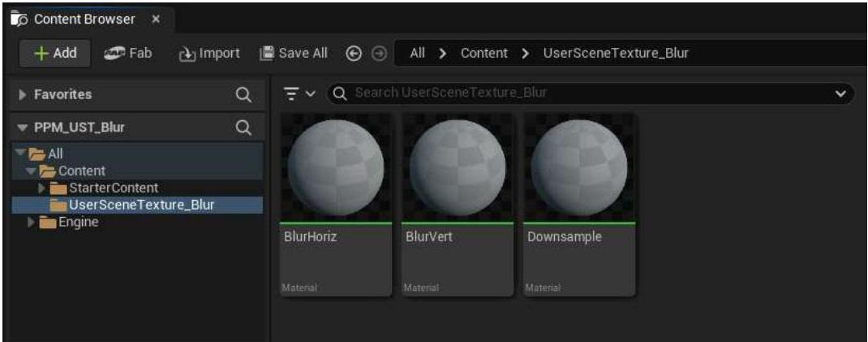Screen dimensions: 868x342
Task: Expand the Engine folder
Action: pyautogui.click(x=32, y=222)
